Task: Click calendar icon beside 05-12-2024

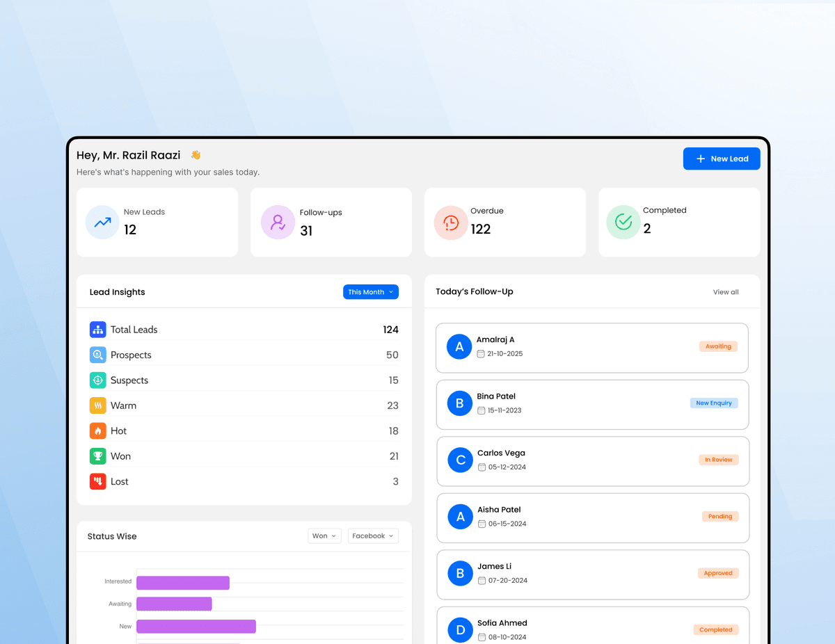Action: (x=482, y=467)
